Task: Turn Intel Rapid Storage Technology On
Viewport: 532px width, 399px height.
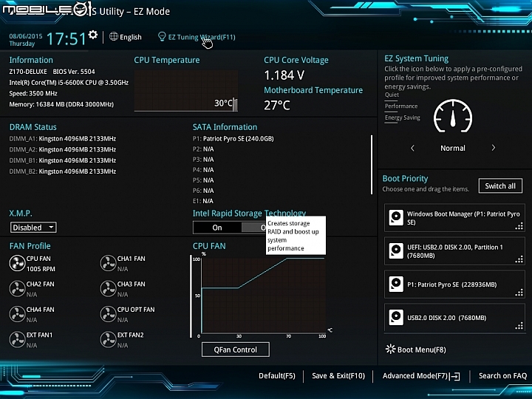Action: pos(217,228)
